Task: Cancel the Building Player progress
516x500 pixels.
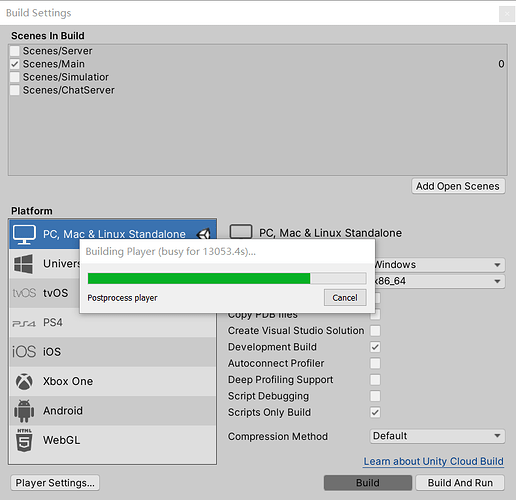Action: 345,297
